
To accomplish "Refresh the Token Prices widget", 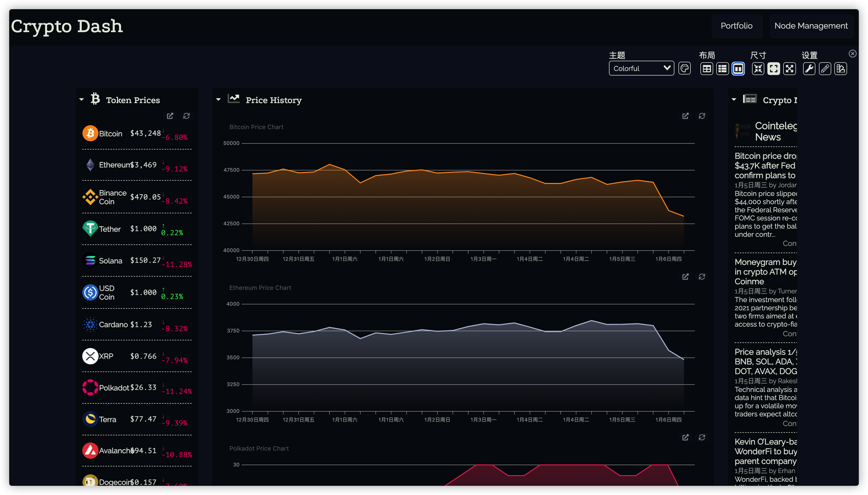I will pos(186,116).
